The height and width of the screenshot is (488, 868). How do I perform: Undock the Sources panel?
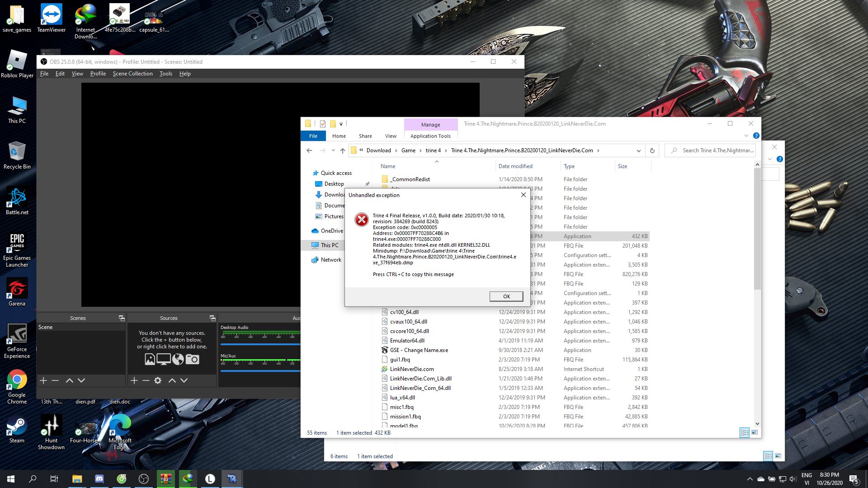point(212,318)
